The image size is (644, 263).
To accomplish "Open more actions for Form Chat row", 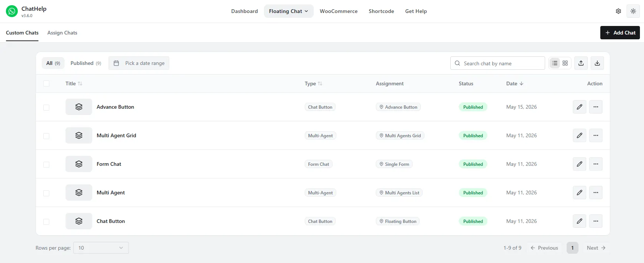I will tap(596, 164).
